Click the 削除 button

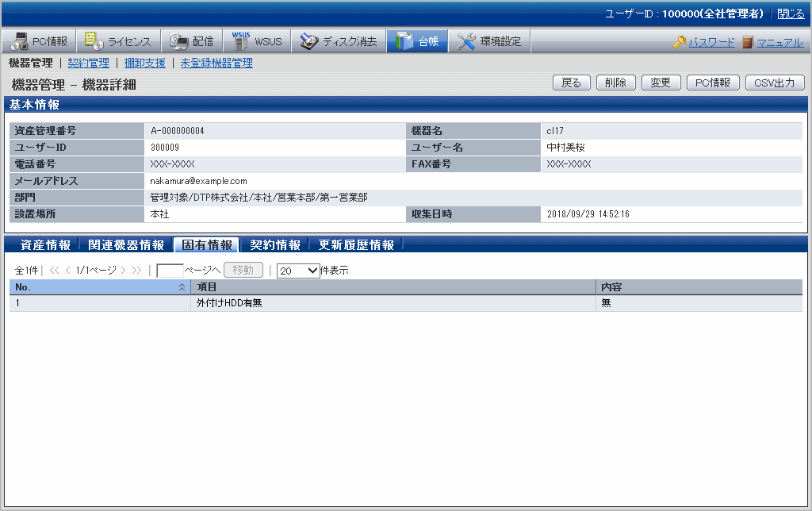click(x=615, y=83)
